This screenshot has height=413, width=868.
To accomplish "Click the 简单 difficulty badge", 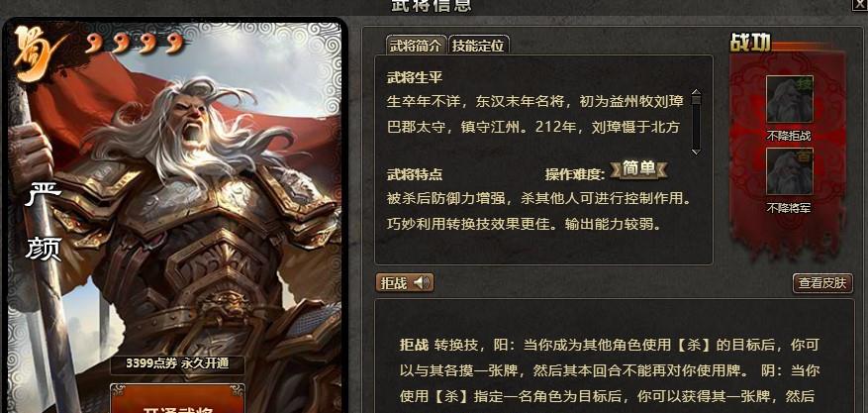I will pyautogui.click(x=638, y=169).
